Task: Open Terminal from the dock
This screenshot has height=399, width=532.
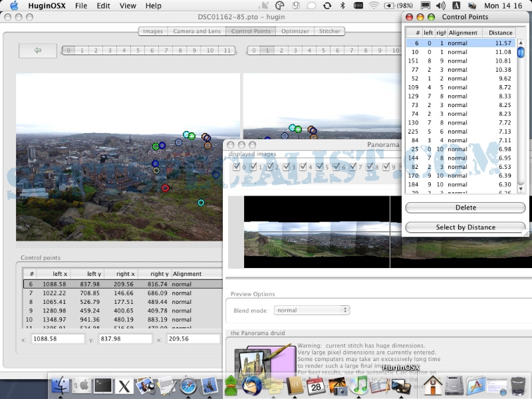Action: (x=103, y=384)
